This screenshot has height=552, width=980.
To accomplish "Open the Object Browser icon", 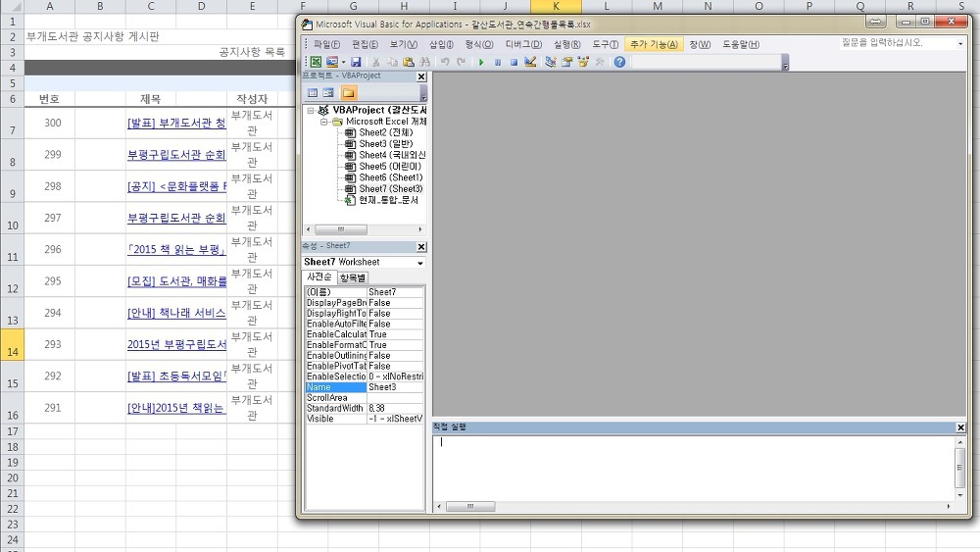I will (583, 62).
